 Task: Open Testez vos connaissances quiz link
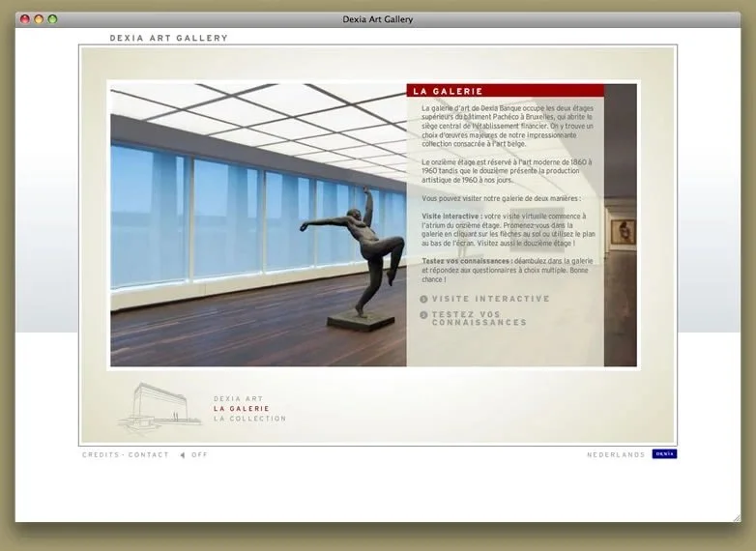480,318
